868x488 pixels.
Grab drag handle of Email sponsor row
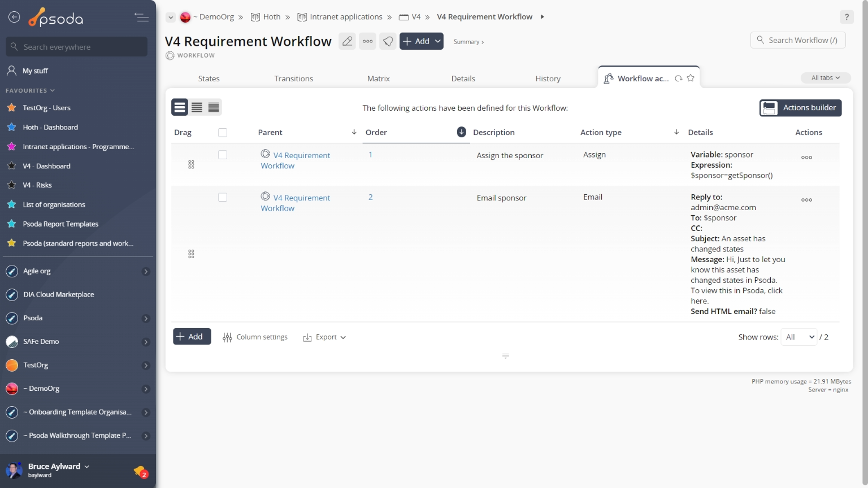coord(191,254)
